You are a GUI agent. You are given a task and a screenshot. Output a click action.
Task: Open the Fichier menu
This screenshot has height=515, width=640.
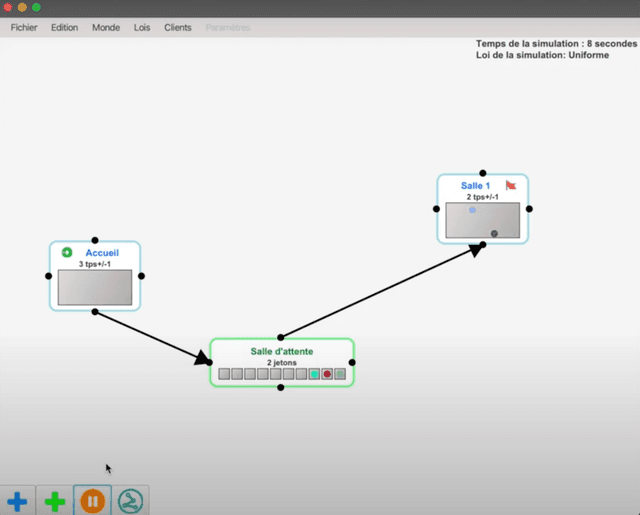coord(24,27)
